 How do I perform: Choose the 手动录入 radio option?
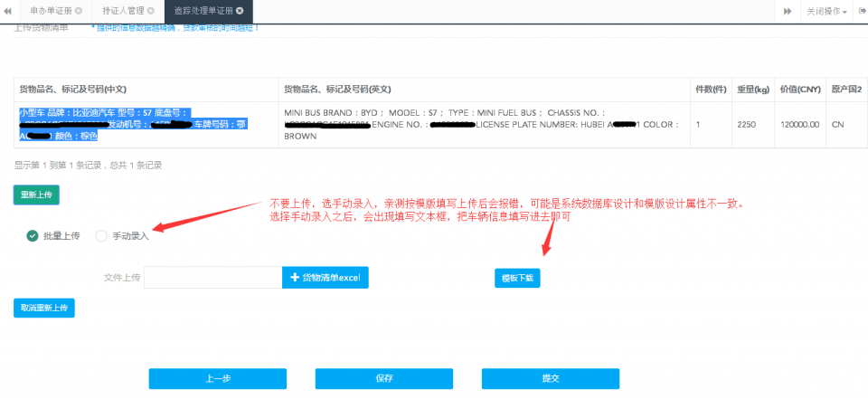click(x=101, y=236)
